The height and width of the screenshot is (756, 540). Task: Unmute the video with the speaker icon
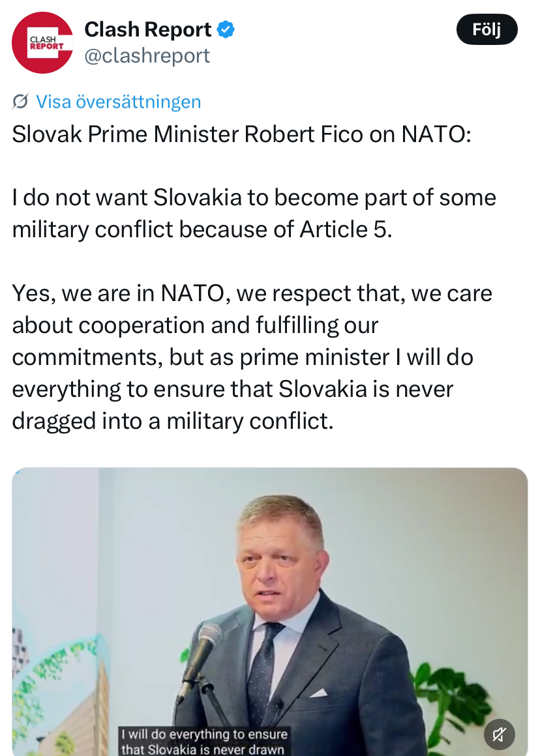click(500, 734)
